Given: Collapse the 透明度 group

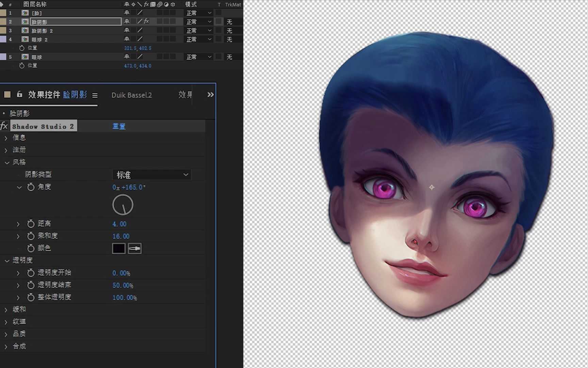Looking at the screenshot, I should (x=6, y=261).
